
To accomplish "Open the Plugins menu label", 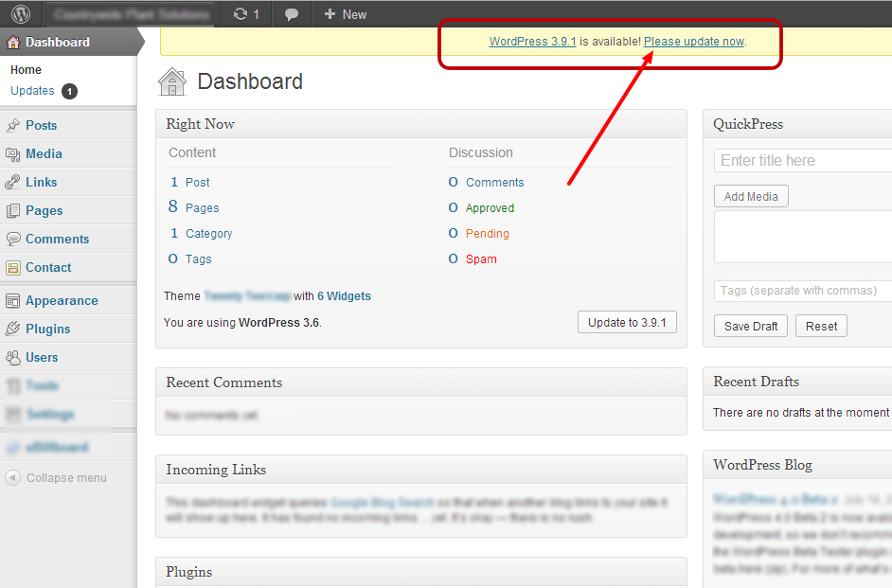I will pos(47,329).
